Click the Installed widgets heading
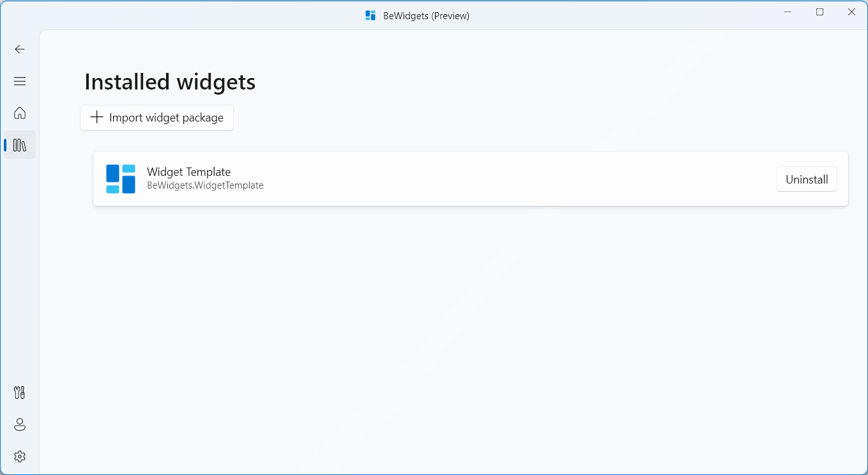Screen dimensions: 868x475 169,82
